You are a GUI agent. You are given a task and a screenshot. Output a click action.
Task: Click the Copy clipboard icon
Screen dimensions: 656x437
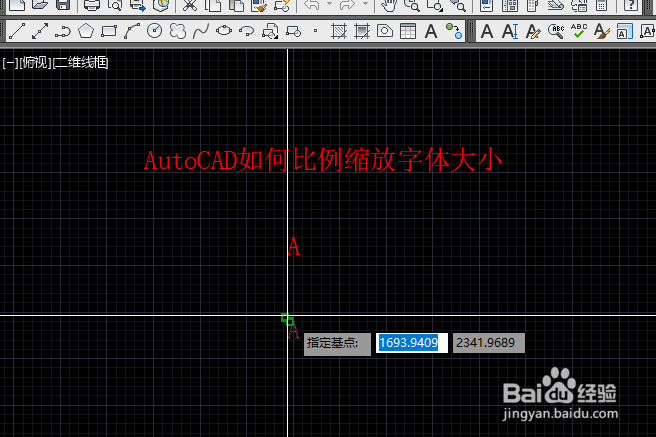tap(213, 5)
